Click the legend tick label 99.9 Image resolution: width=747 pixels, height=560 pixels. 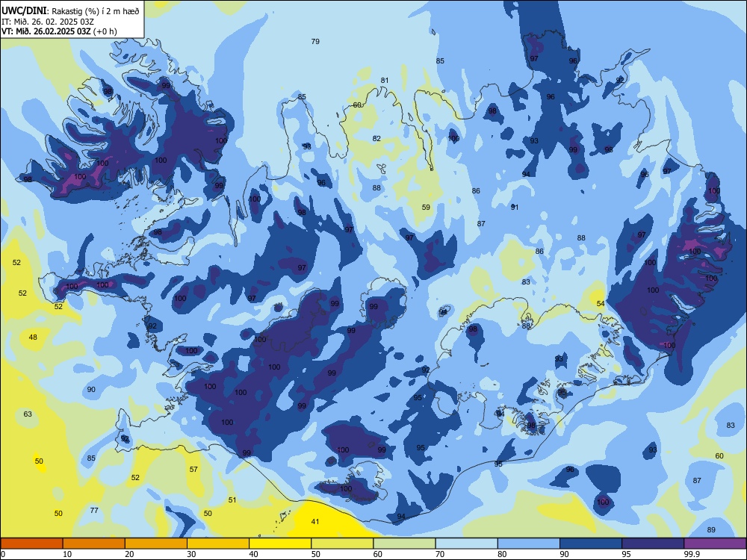pyautogui.click(x=691, y=554)
